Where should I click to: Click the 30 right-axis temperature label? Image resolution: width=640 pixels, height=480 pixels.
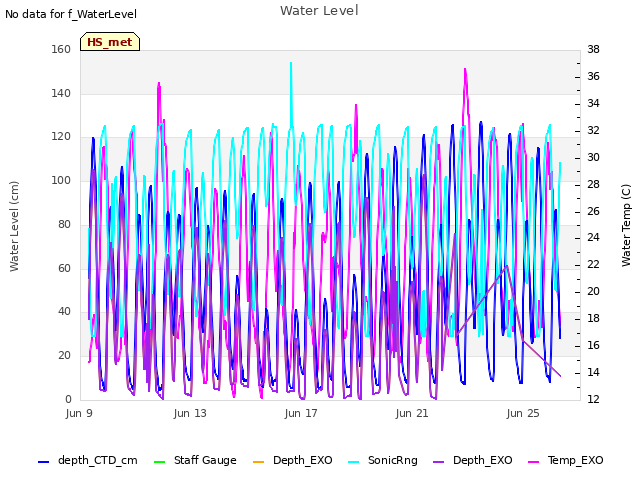coord(593,158)
